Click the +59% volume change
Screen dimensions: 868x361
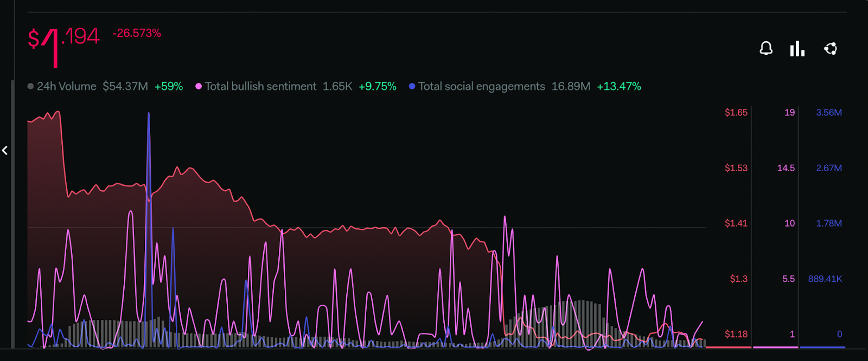click(x=169, y=86)
